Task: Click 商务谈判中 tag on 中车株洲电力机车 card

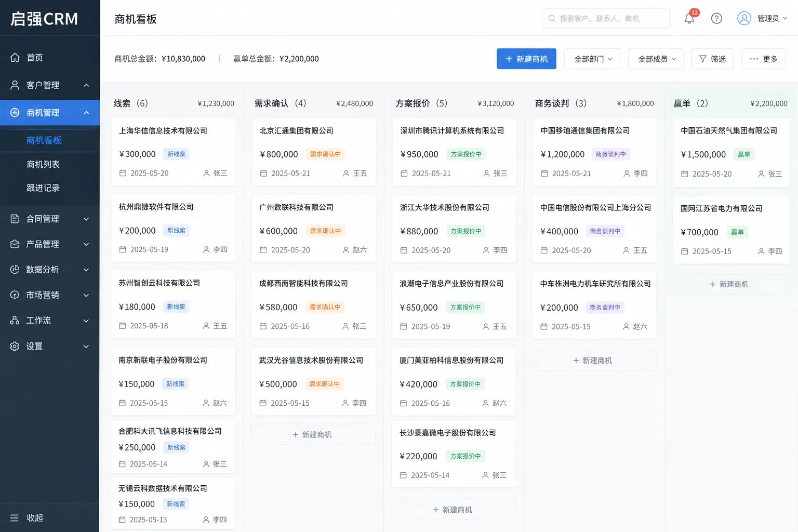Action: 605,307
